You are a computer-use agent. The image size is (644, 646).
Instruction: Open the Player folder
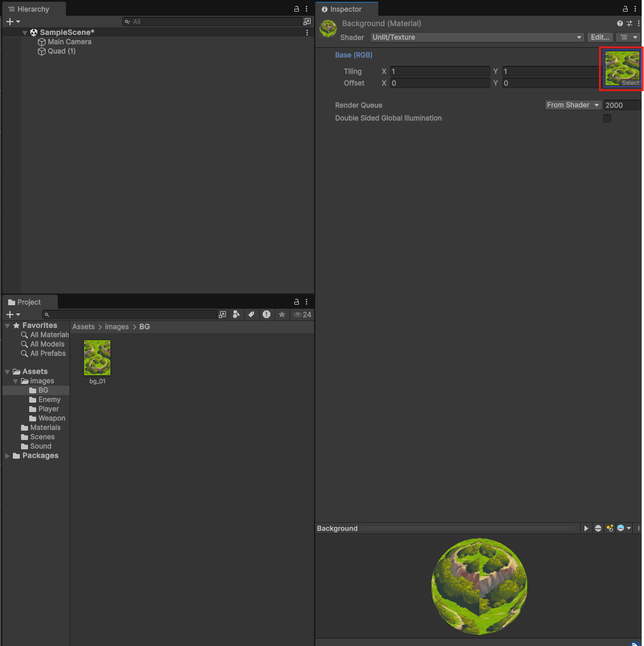click(44, 408)
